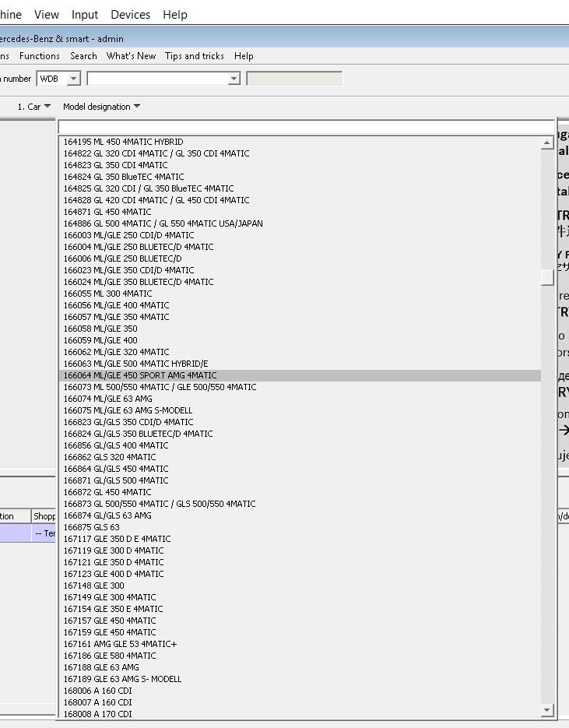Select 164824 GL 350 BlueTEC 4MATIC

(x=300, y=177)
